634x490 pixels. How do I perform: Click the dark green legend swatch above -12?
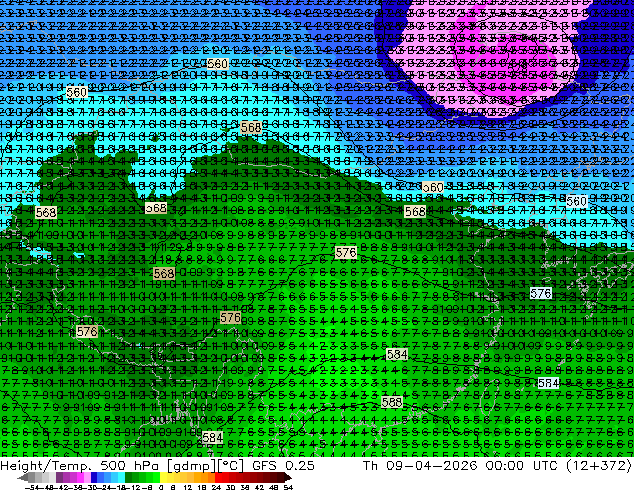coord(129,478)
